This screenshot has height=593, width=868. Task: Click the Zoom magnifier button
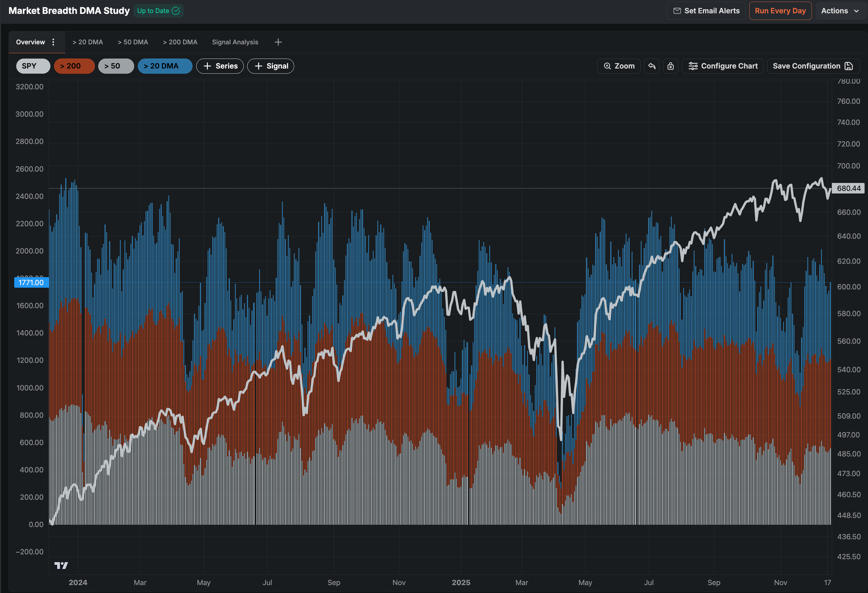(x=619, y=66)
